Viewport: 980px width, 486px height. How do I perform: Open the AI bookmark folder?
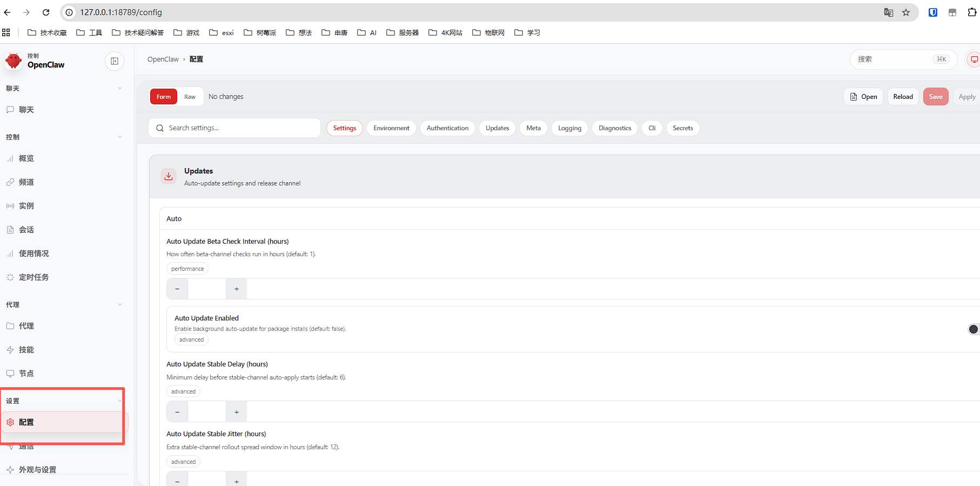point(367,32)
